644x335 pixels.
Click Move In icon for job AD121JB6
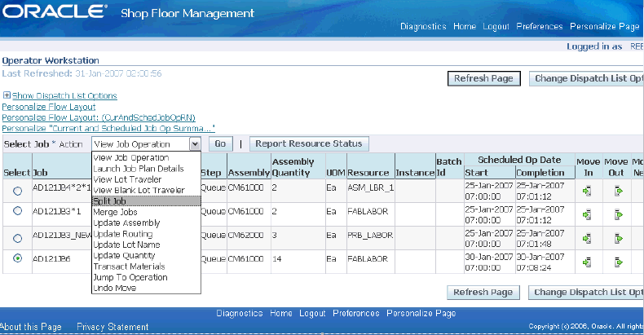(x=587, y=262)
